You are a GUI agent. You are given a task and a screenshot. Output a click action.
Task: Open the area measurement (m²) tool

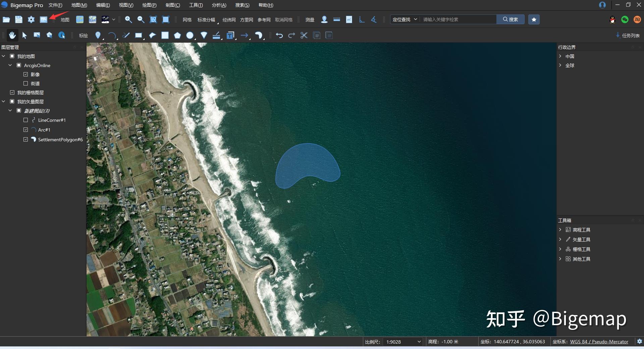point(349,19)
